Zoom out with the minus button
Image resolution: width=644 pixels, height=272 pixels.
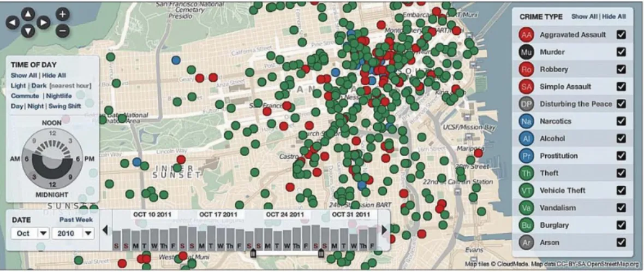click(x=62, y=31)
